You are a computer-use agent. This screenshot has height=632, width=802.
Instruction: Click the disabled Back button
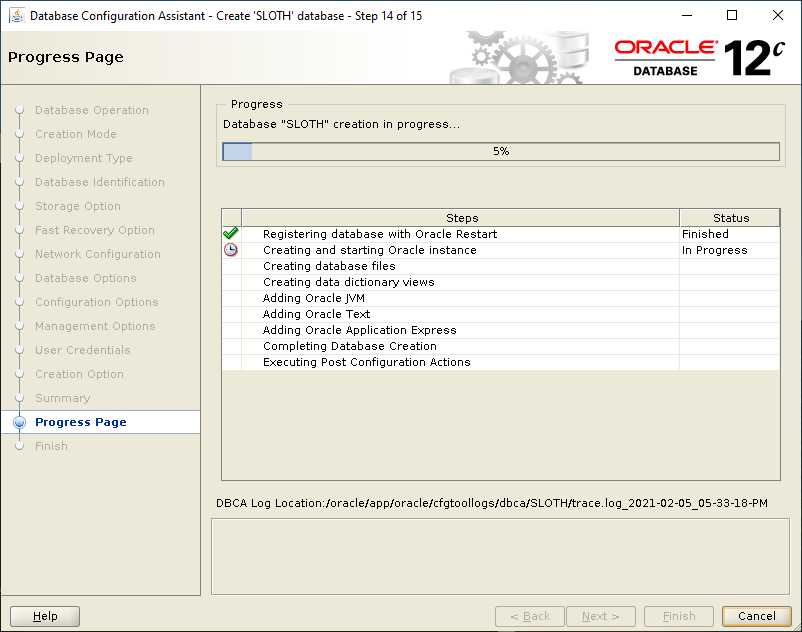(x=529, y=616)
